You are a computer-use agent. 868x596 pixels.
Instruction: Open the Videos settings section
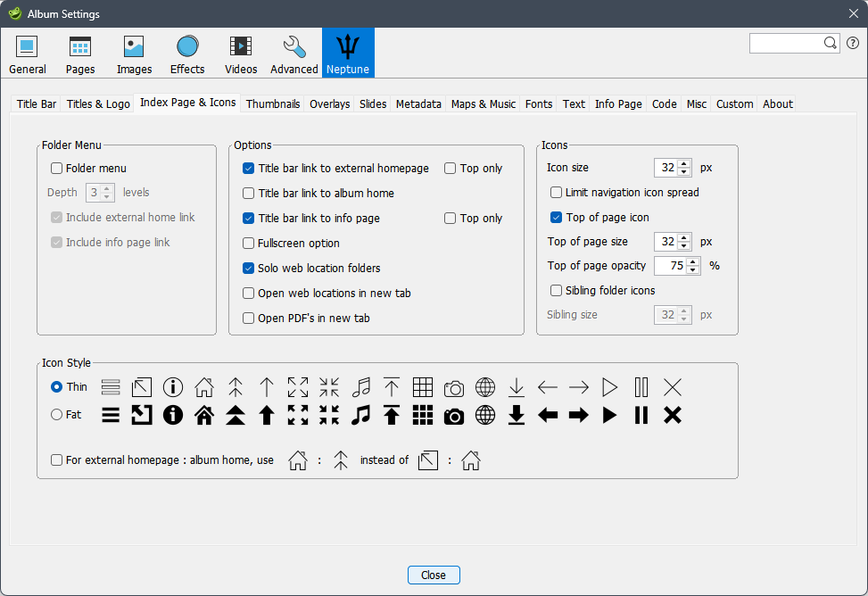(x=241, y=54)
